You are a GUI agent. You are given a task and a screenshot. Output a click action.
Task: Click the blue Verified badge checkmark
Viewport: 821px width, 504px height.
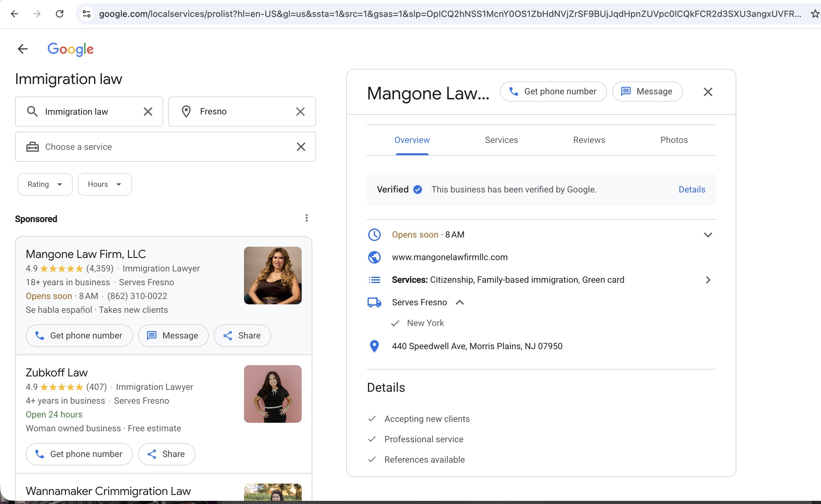(x=417, y=190)
